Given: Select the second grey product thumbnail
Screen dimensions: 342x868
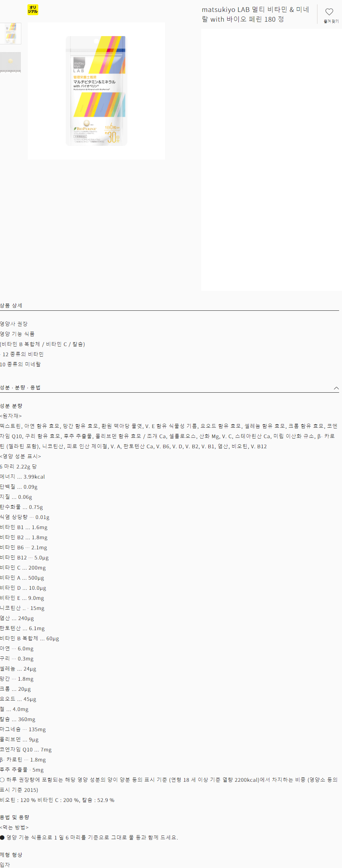Looking at the screenshot, I should (10, 62).
